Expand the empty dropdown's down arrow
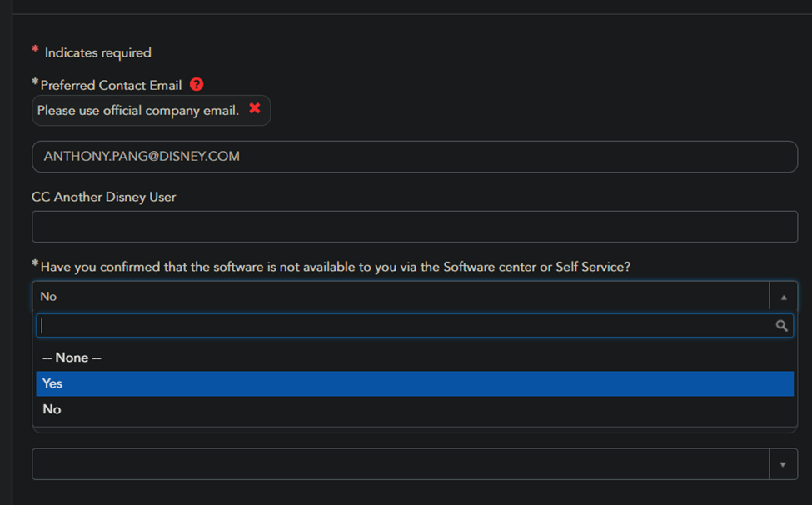The width and height of the screenshot is (812, 505). (x=783, y=464)
